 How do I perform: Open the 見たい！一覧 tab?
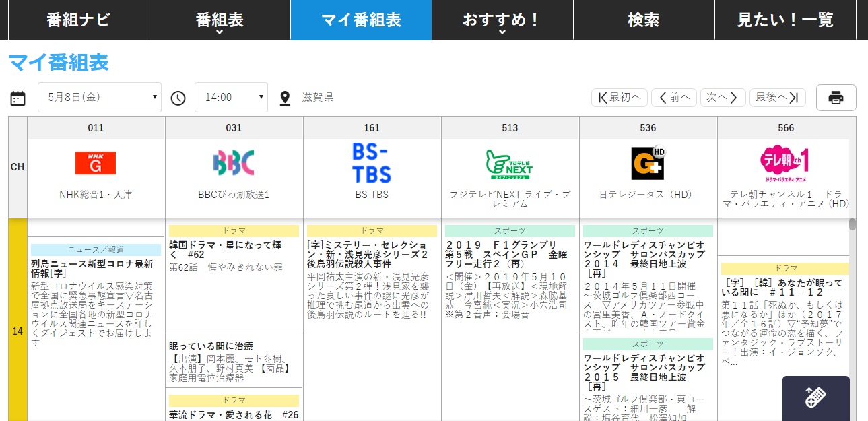pos(785,20)
